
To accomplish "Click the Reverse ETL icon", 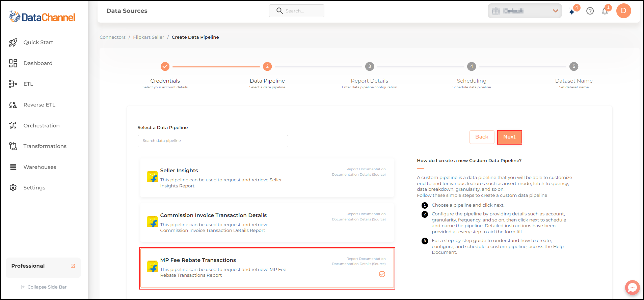I will click(x=13, y=105).
